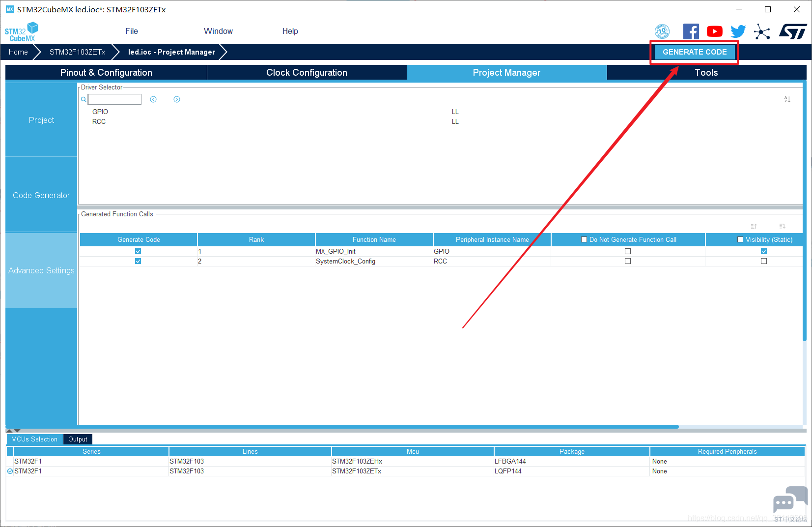Viewport: 812px width, 527px height.
Task: Open the Code Generator side section
Action: point(41,195)
